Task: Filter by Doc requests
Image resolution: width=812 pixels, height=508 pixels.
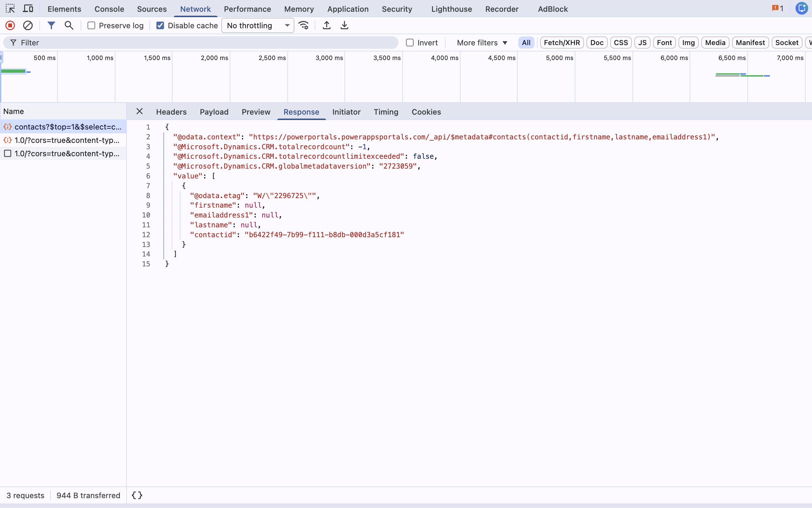Action: click(597, 43)
